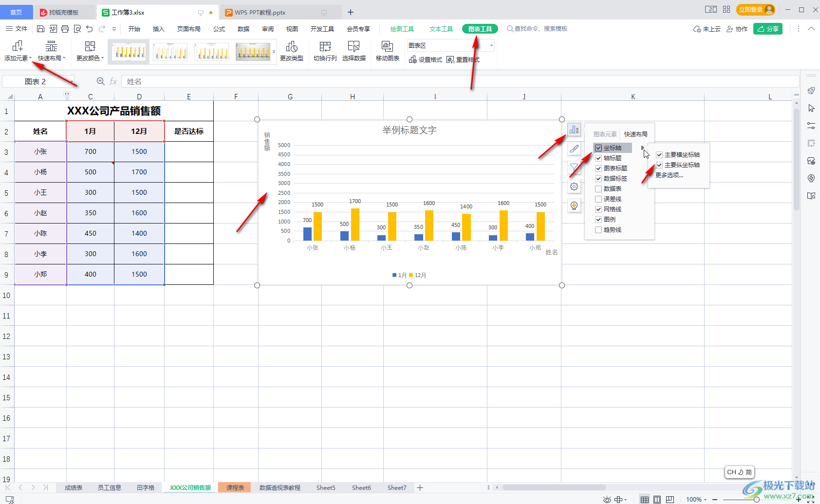The height and width of the screenshot is (504, 820).
Task: Click the fx insert function icon
Action: pyautogui.click(x=113, y=81)
